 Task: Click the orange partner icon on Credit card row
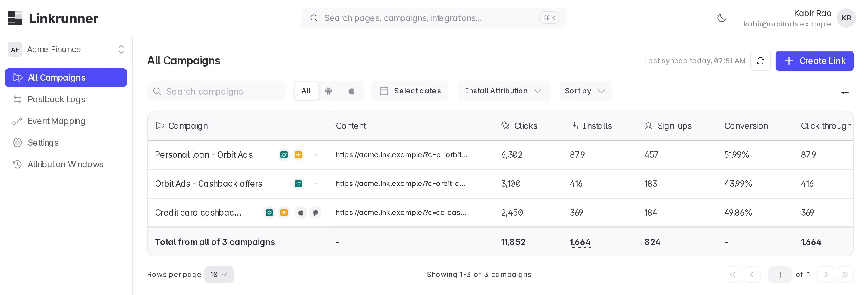[x=284, y=213]
